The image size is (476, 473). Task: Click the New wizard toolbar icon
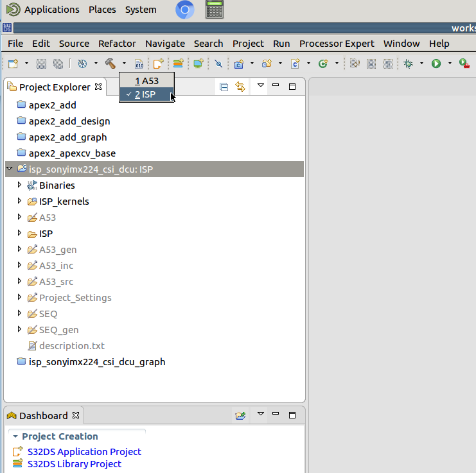pyautogui.click(x=13, y=64)
